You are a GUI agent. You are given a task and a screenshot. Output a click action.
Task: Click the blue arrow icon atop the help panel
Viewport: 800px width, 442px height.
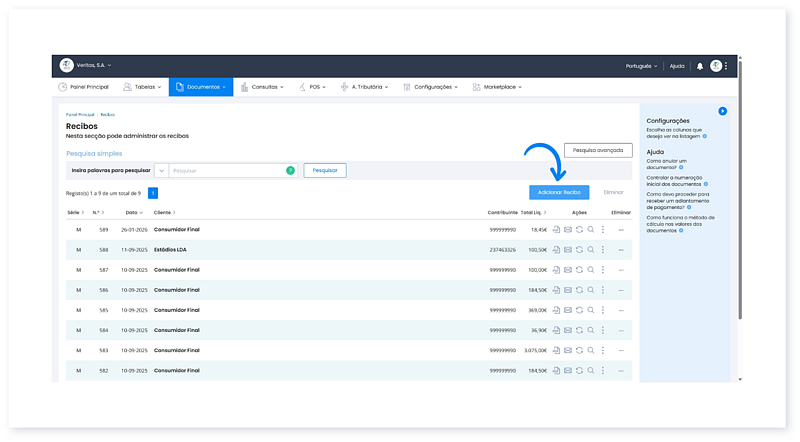pos(723,111)
